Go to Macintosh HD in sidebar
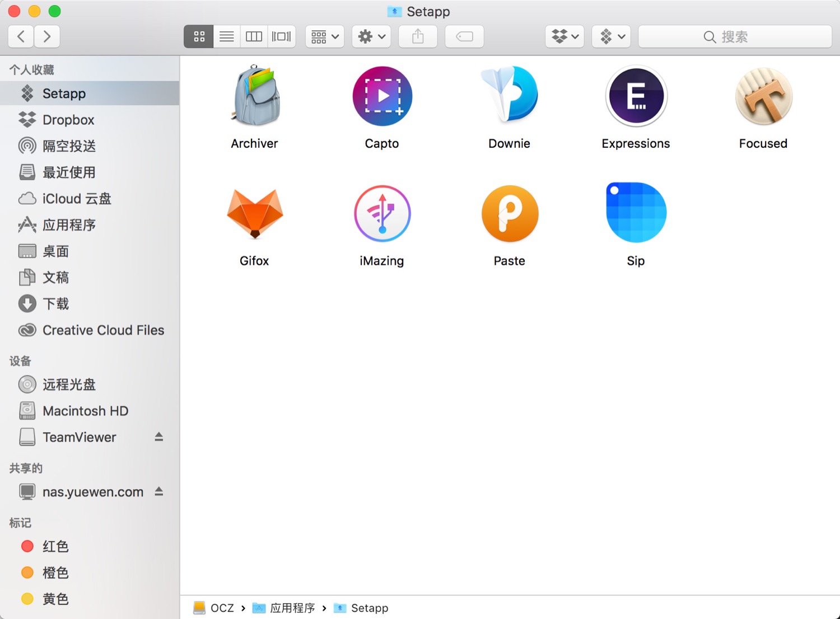The height and width of the screenshot is (619, 840). click(85, 411)
